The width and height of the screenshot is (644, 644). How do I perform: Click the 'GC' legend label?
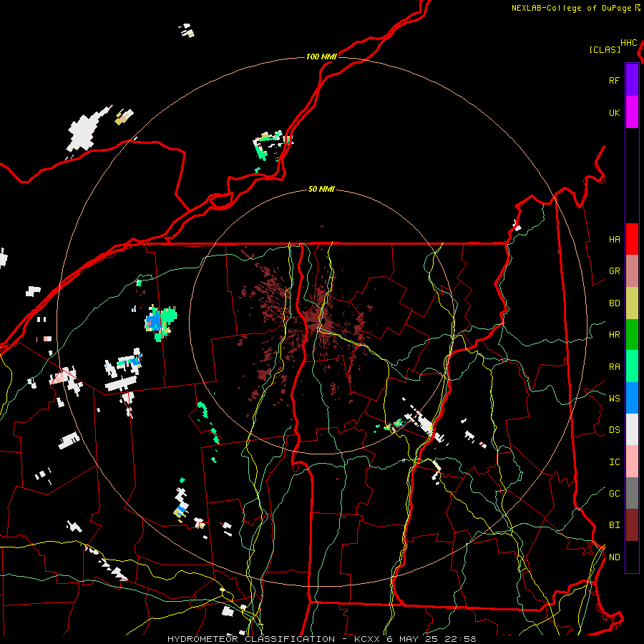tap(614, 494)
